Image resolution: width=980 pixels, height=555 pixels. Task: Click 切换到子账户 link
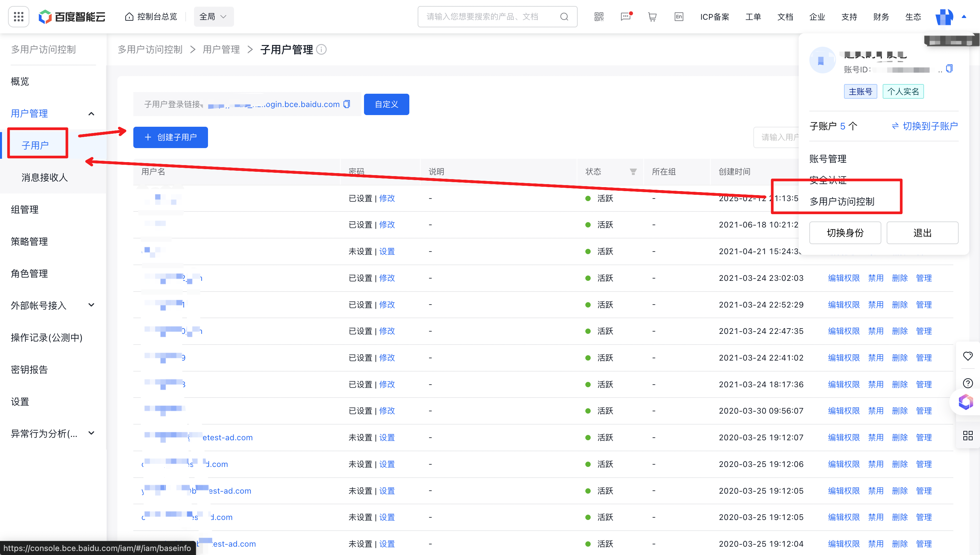[925, 126]
